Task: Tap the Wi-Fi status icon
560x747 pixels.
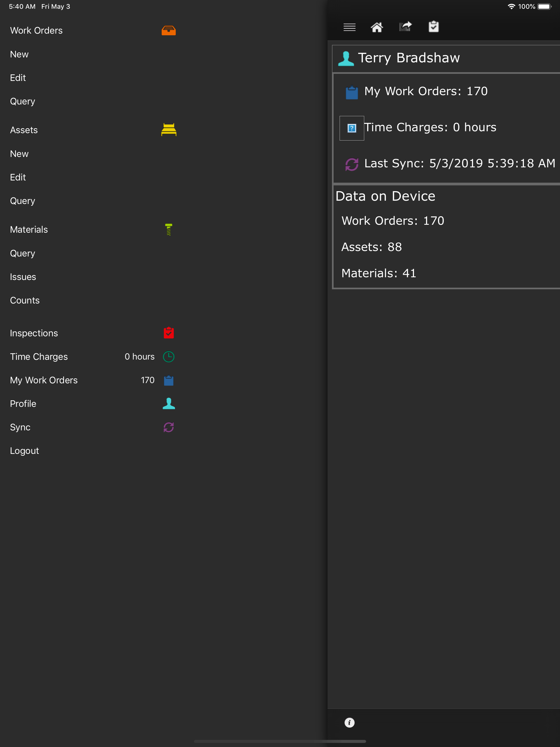Action: click(x=511, y=6)
